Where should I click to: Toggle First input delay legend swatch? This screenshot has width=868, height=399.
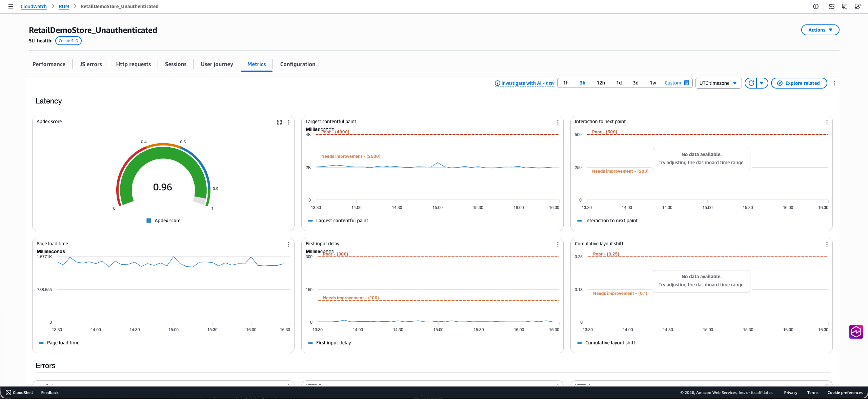[310, 343]
